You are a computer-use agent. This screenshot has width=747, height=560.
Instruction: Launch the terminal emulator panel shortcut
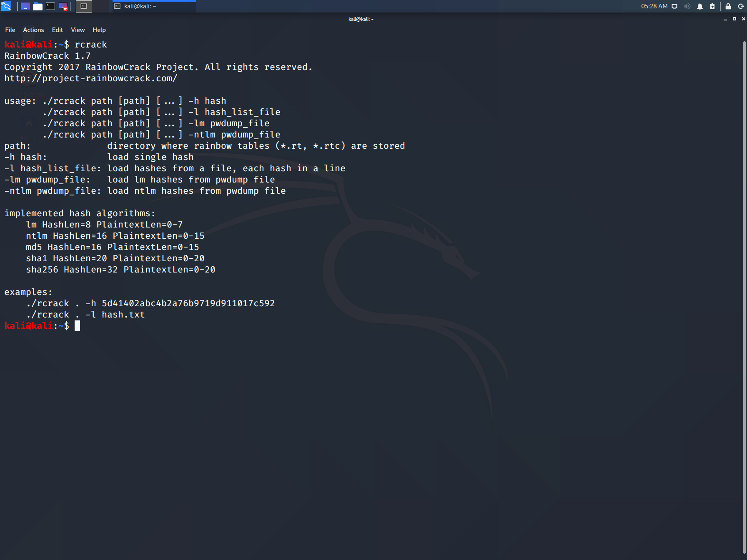click(50, 6)
